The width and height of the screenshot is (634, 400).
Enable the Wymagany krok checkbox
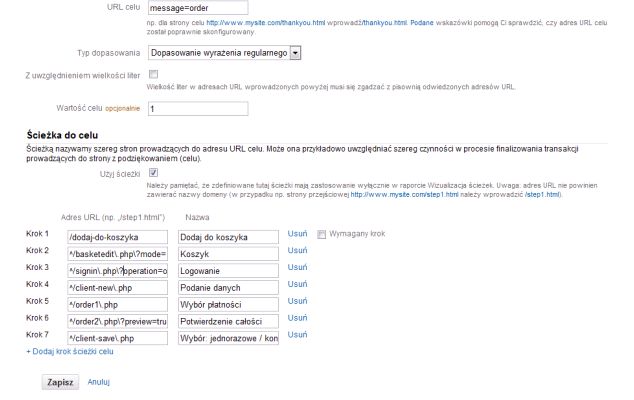click(321, 234)
